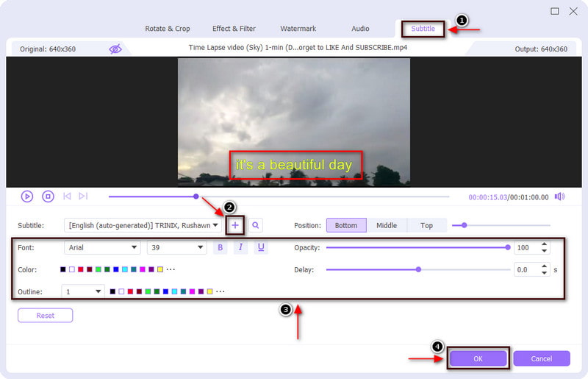Focus the Delay value field showing 0.0
The image size is (588, 379).
click(527, 269)
